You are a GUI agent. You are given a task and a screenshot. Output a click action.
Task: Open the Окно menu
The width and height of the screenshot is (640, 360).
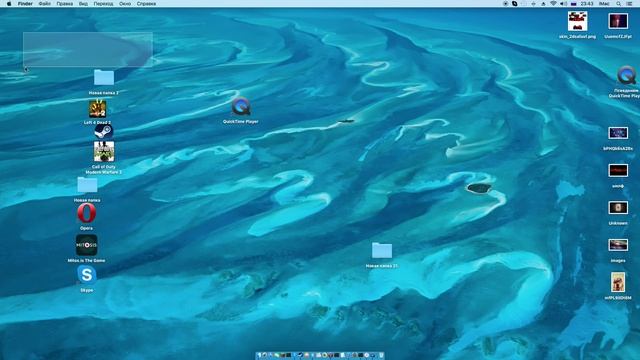pos(125,4)
